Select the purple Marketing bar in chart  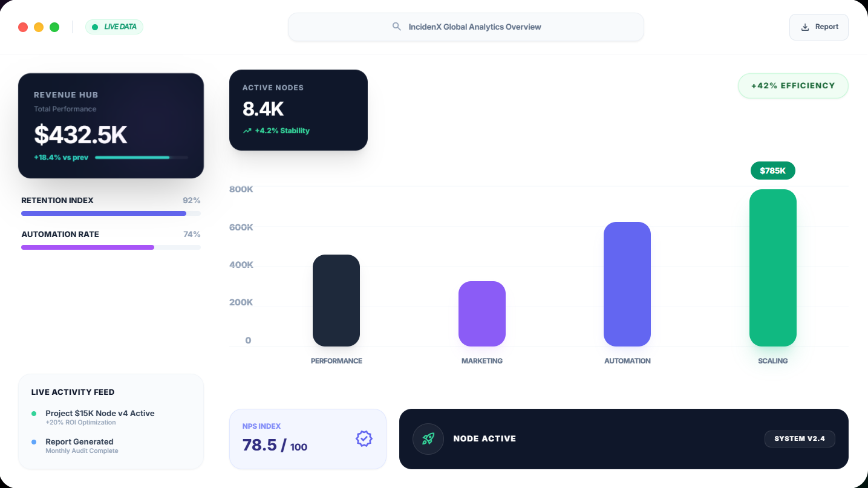481,314
